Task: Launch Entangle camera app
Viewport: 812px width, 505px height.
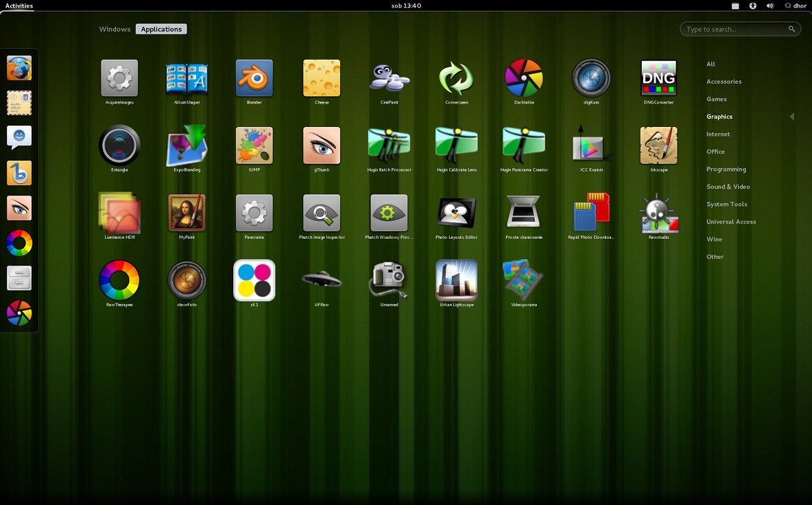Action: [119, 145]
